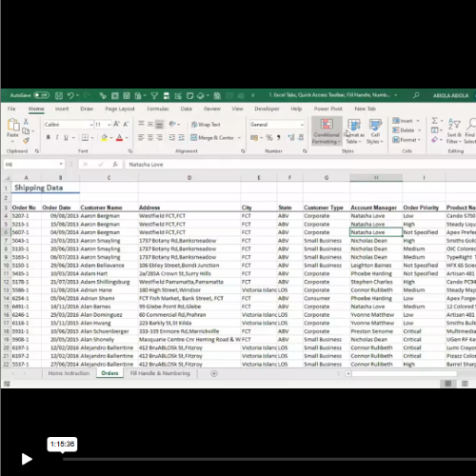Toggle Align Left
Viewport: 476px width, 476px height.
[x=141, y=137]
